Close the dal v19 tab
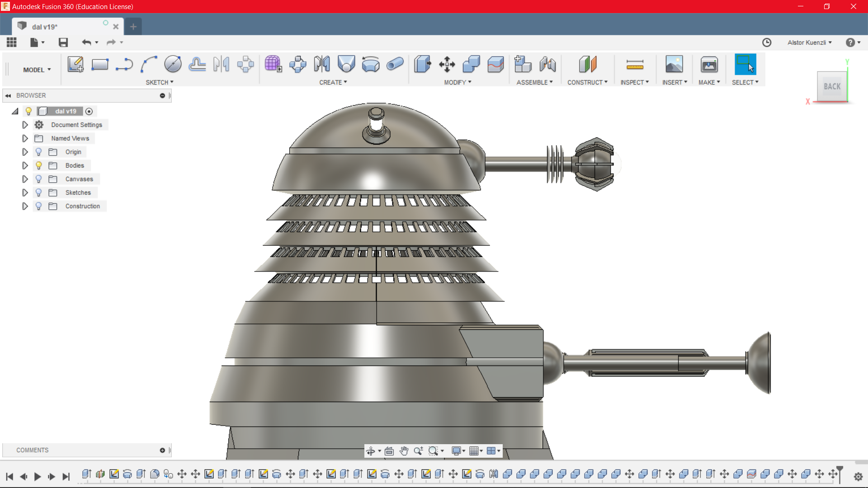Screen dimensions: 868x488 pos(116,27)
